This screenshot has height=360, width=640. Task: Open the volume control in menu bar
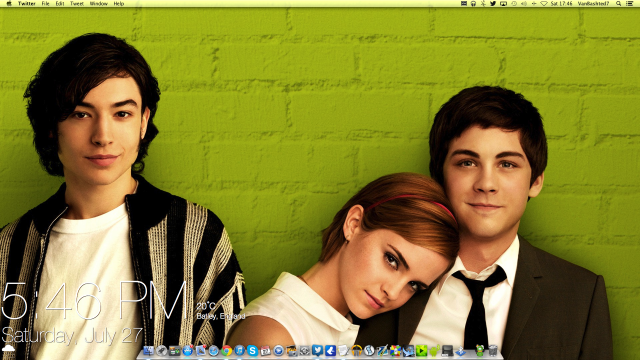524,3
